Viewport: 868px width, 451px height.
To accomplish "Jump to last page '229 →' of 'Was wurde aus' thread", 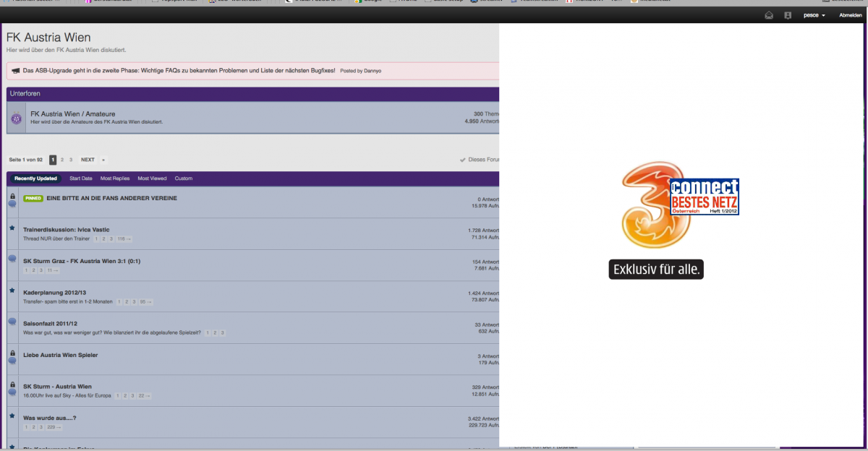I will 54,427.
